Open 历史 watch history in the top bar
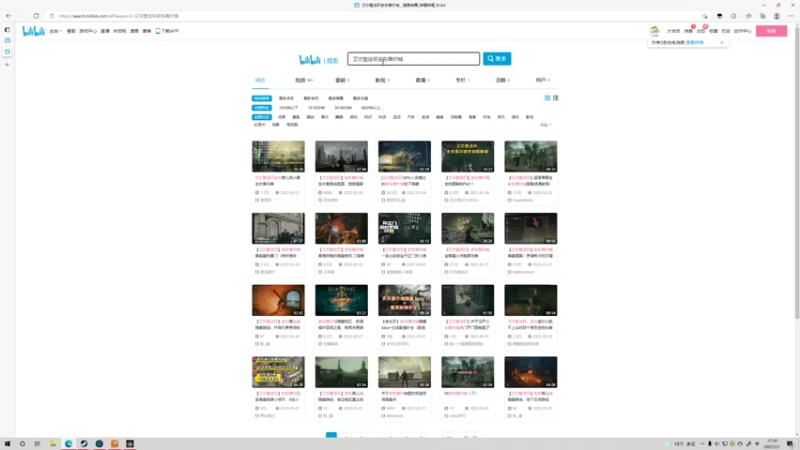 click(x=726, y=31)
